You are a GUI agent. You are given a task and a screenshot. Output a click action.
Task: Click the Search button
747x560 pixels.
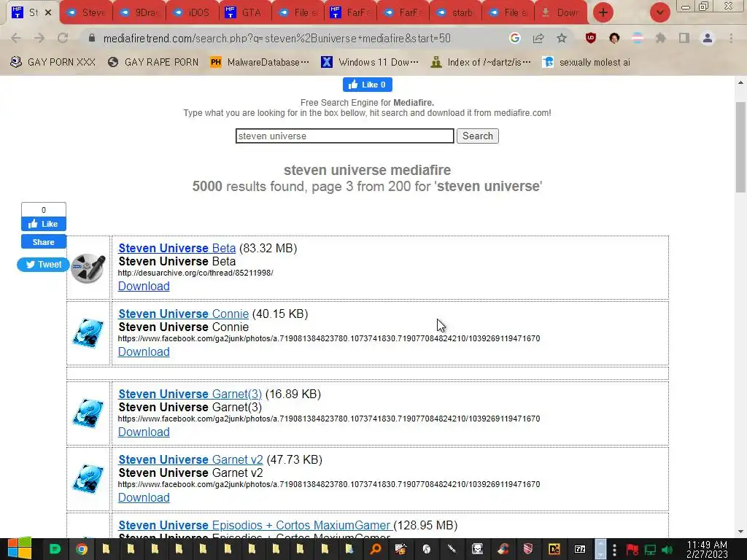tap(477, 136)
